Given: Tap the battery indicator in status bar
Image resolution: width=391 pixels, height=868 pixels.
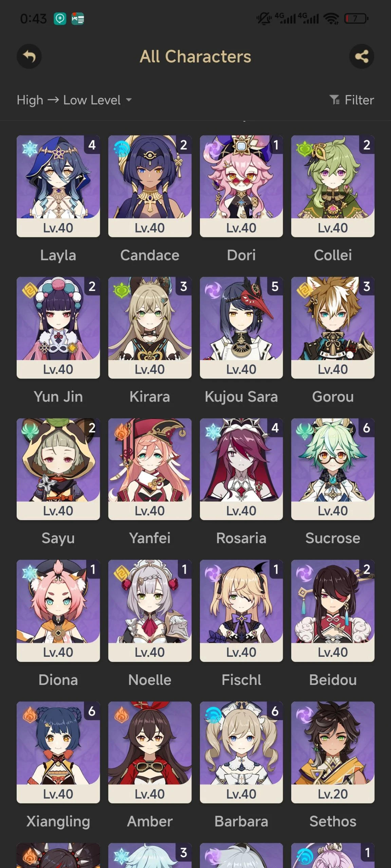Looking at the screenshot, I should pyautogui.click(x=356, y=18).
